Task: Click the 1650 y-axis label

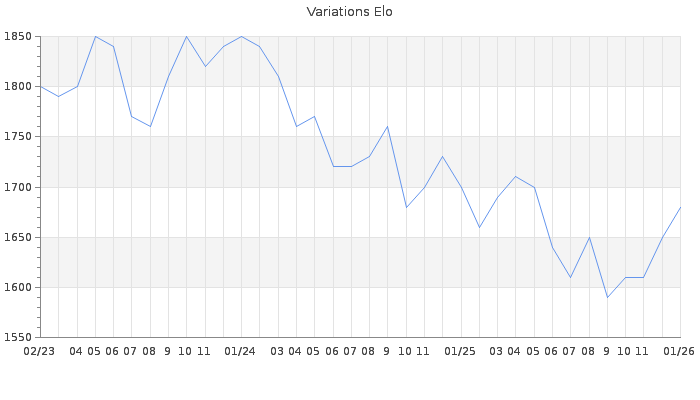Action: click(17, 238)
